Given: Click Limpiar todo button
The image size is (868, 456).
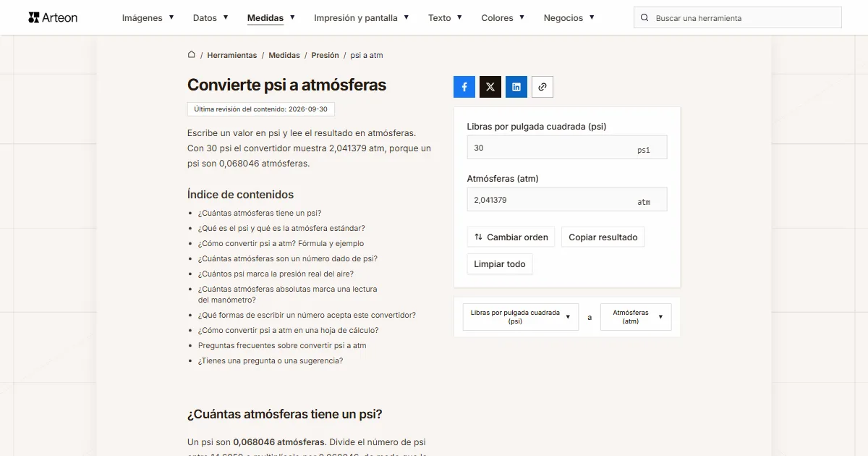Looking at the screenshot, I should coord(500,264).
